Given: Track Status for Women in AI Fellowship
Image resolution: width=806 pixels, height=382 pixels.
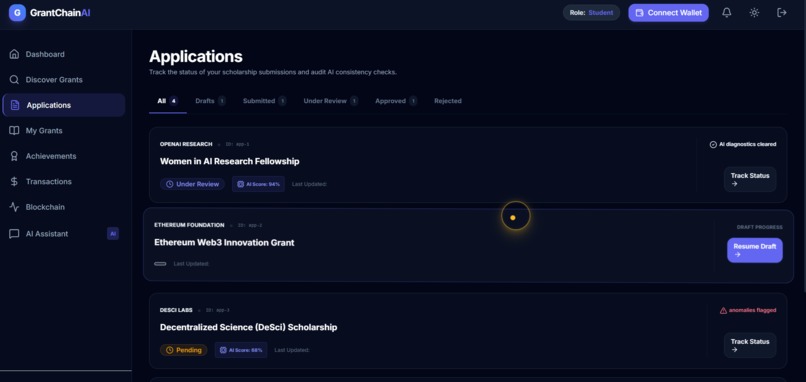Looking at the screenshot, I should (750, 179).
